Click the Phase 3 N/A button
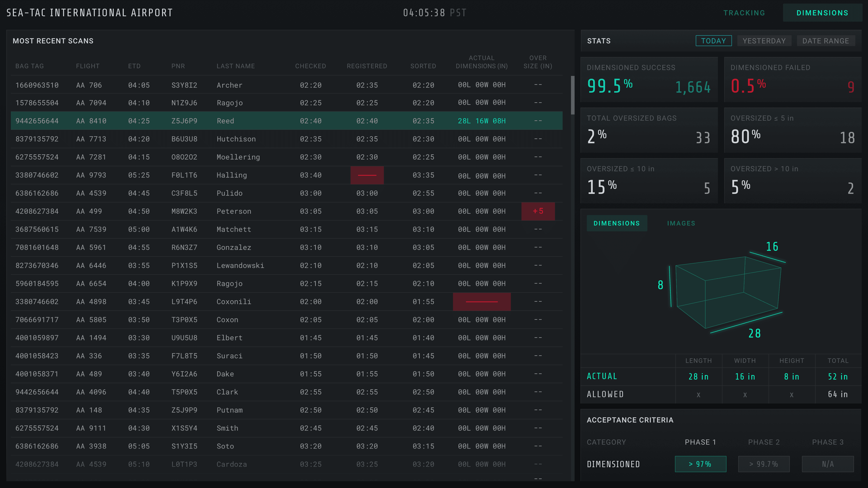868x488 pixels. pyautogui.click(x=828, y=464)
